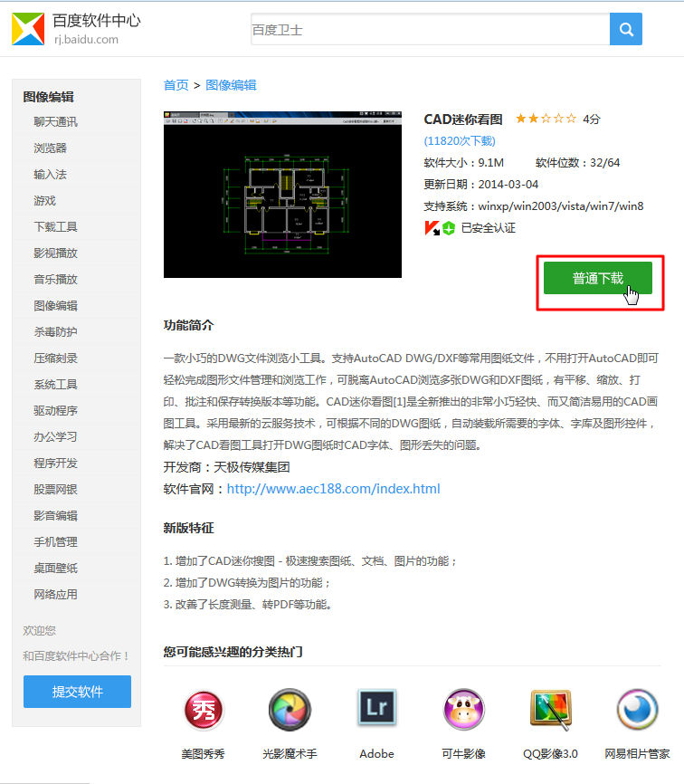
Task: Click the Adobe Lightroom Lr icon
Action: point(376,708)
